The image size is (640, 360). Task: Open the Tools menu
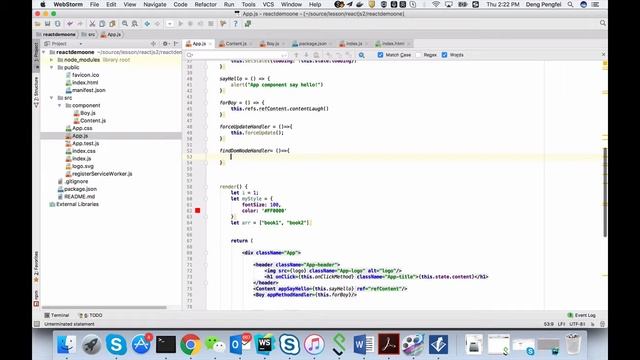[248, 4]
